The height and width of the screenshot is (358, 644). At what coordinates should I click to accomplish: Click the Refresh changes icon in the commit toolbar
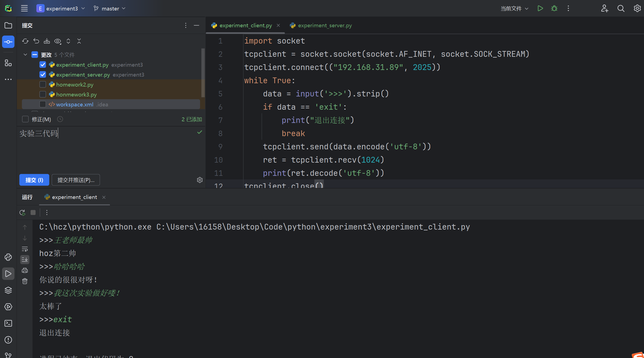click(25, 41)
